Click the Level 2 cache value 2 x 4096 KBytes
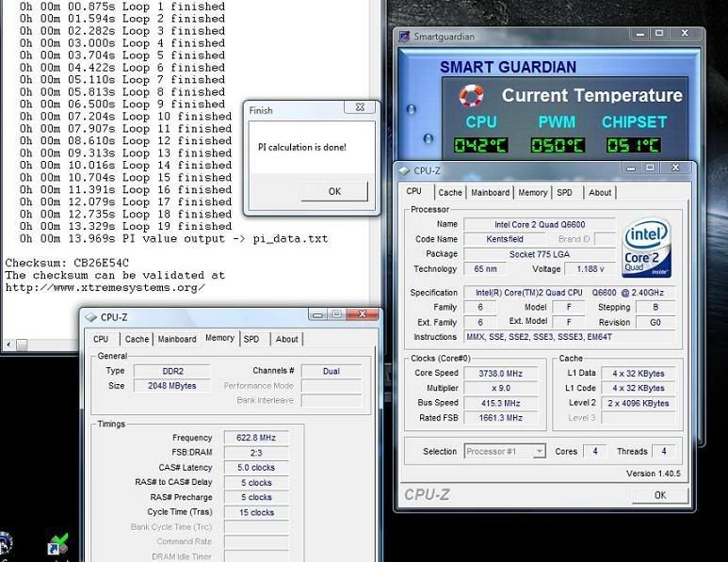This screenshot has height=562, width=728. click(x=639, y=403)
